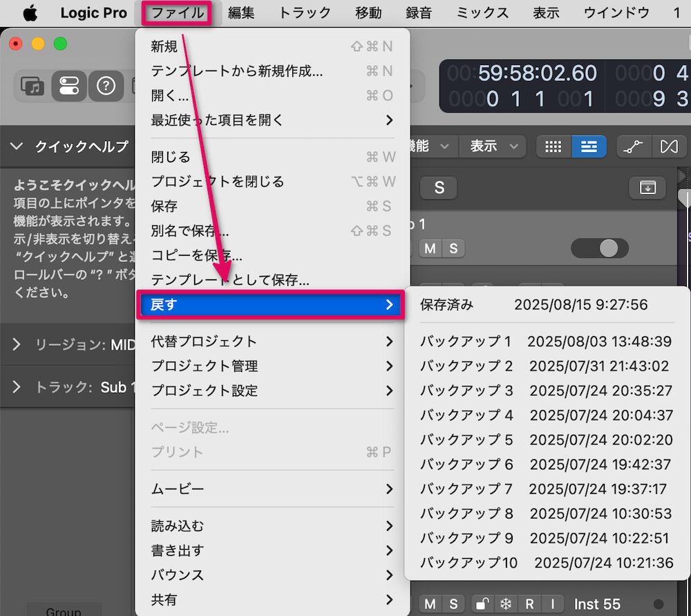691x616 pixels.
Task: Open the 表示 menu in menu bar
Action: tap(546, 13)
